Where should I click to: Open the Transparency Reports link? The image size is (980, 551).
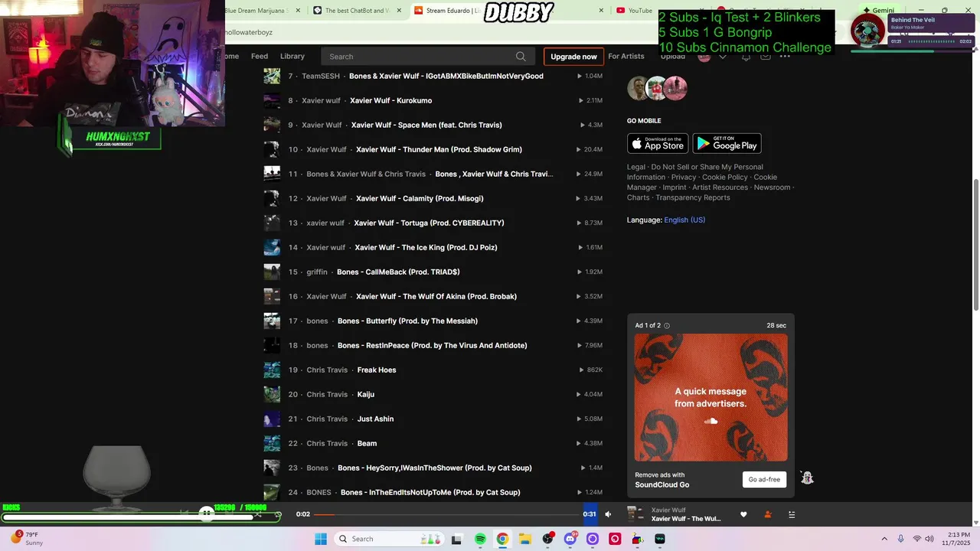693,197
